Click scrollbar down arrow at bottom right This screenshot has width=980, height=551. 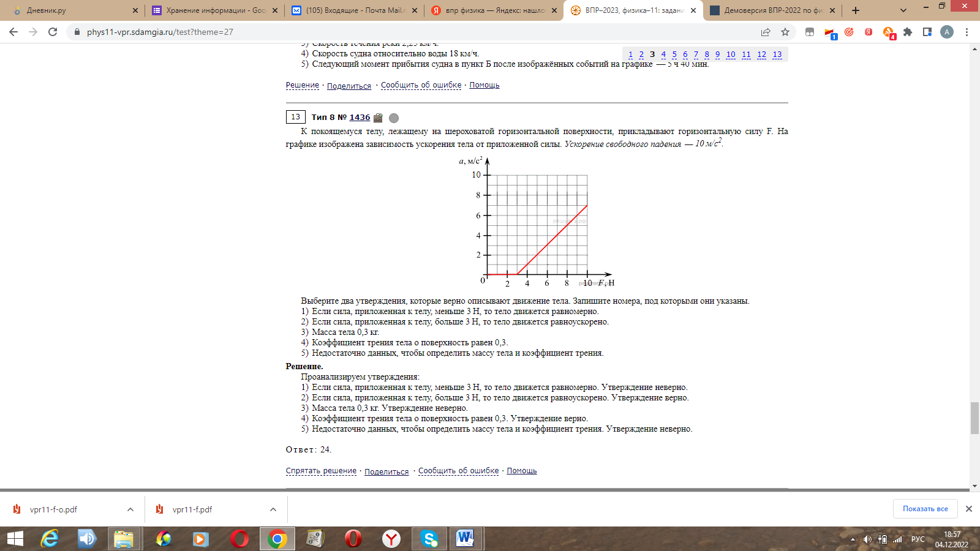pos(974,485)
